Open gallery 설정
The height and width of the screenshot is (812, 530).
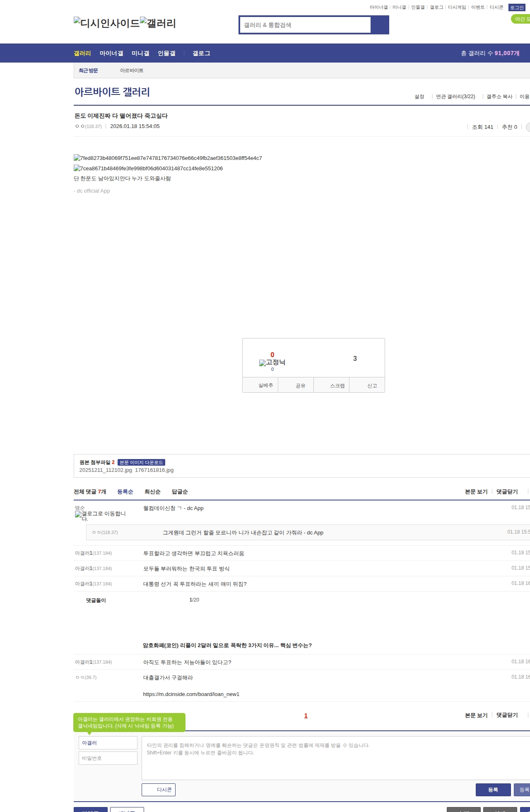coord(419,97)
